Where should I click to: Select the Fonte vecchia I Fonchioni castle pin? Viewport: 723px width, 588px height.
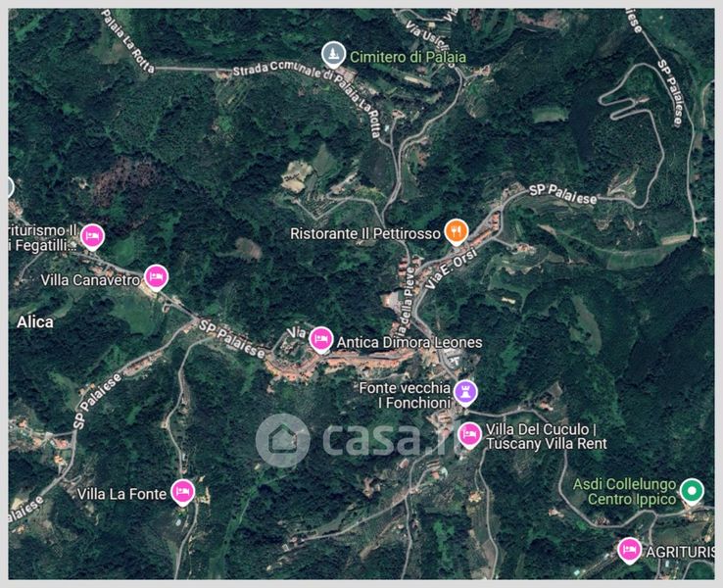click(465, 393)
